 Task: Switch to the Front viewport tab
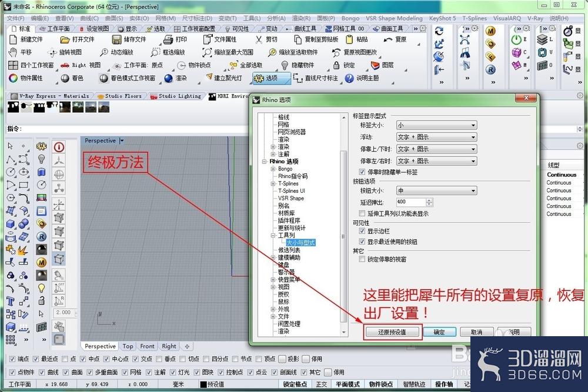(x=148, y=346)
